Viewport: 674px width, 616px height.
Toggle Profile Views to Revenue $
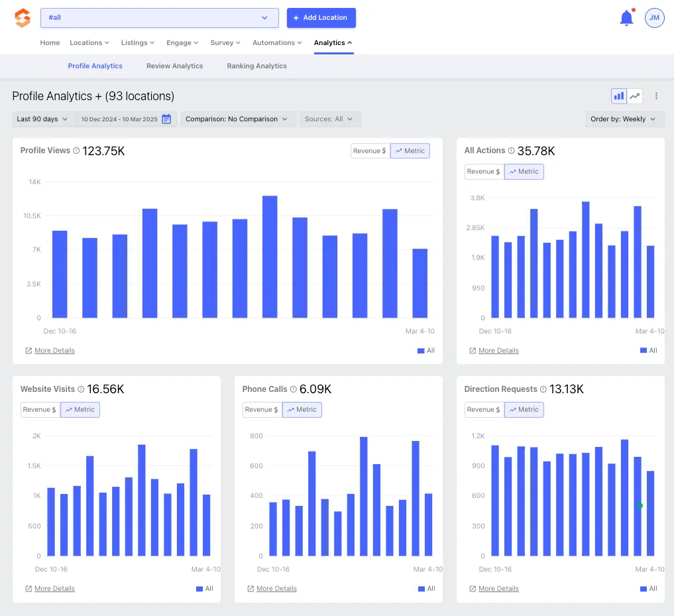(370, 151)
